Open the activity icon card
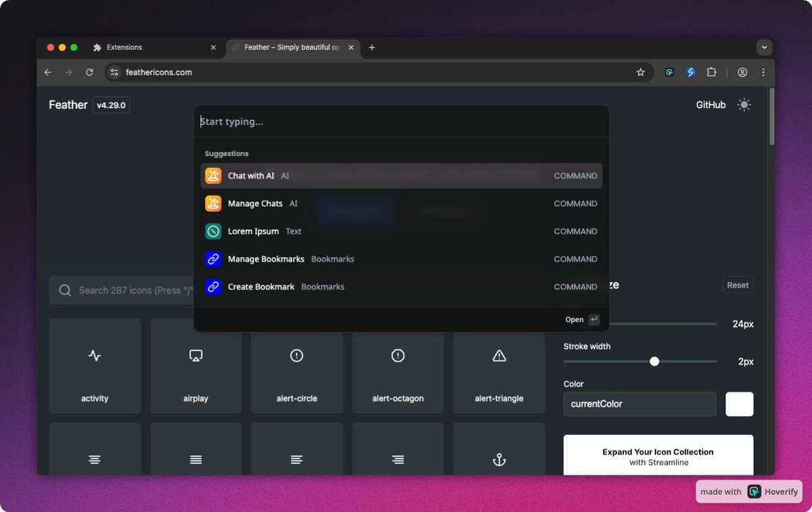The height and width of the screenshot is (512, 812). pos(95,366)
